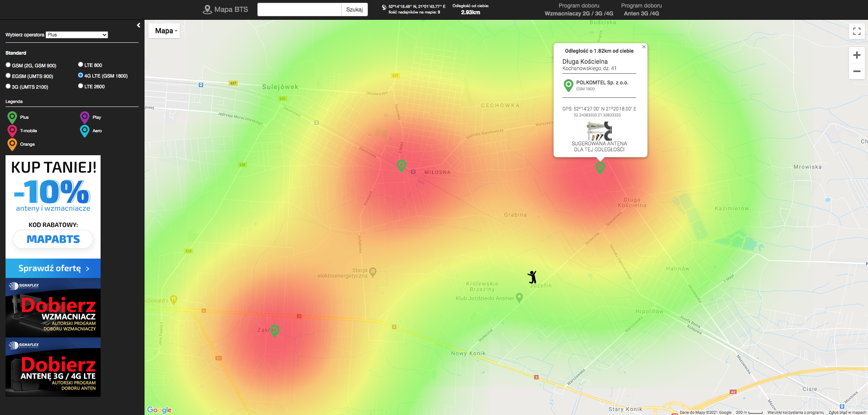868x415 pixels.
Task: Zoom in on the map
Action: pyautogui.click(x=857, y=55)
